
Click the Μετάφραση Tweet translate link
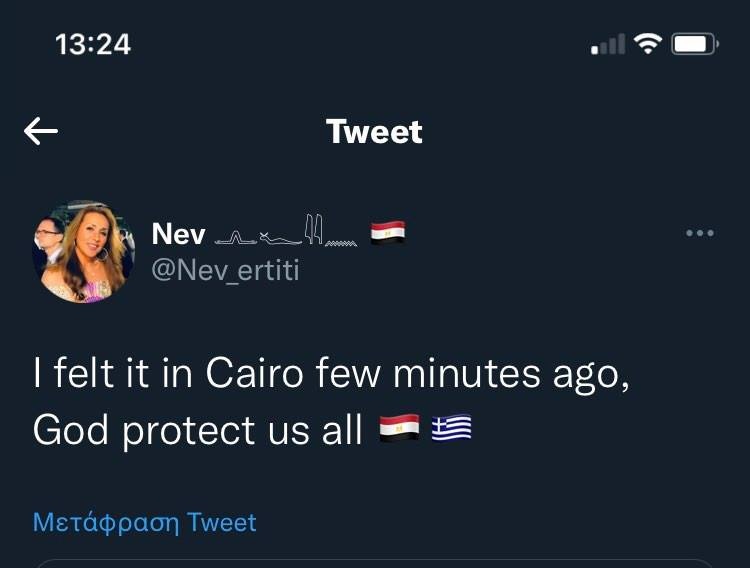(x=145, y=522)
